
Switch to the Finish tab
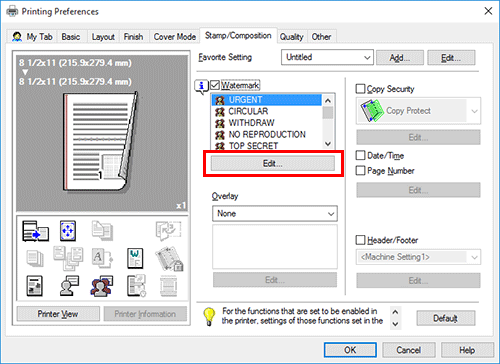[x=133, y=37]
